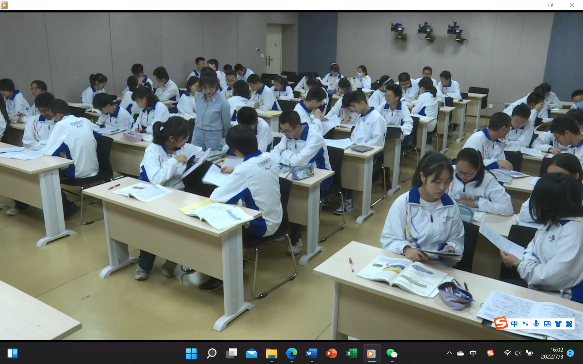This screenshot has height=364, width=583.
Task: Switch to Excel on the taskbar
Action: (351, 353)
